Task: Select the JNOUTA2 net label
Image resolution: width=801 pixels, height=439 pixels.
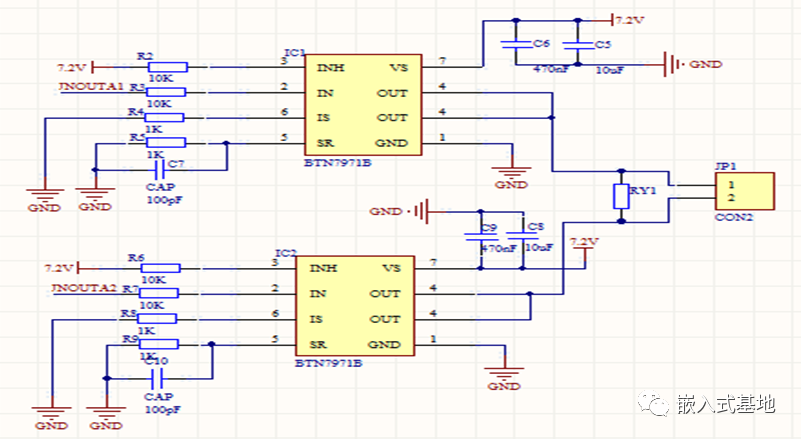Action: tap(84, 289)
